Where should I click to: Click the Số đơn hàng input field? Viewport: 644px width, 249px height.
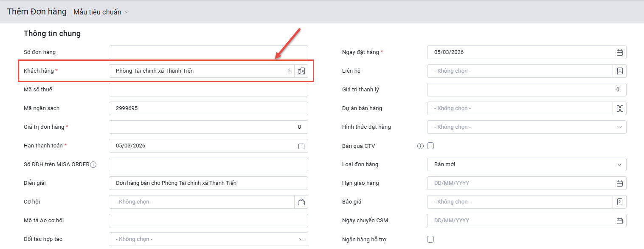208,52
